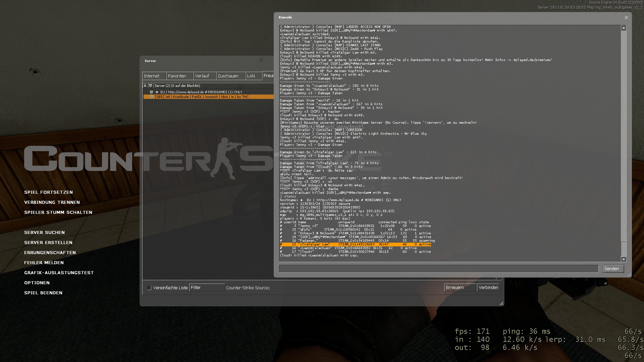This screenshot has width=644, height=362.
Task: Open Server Suchen from the main menu
Action: click(44, 233)
